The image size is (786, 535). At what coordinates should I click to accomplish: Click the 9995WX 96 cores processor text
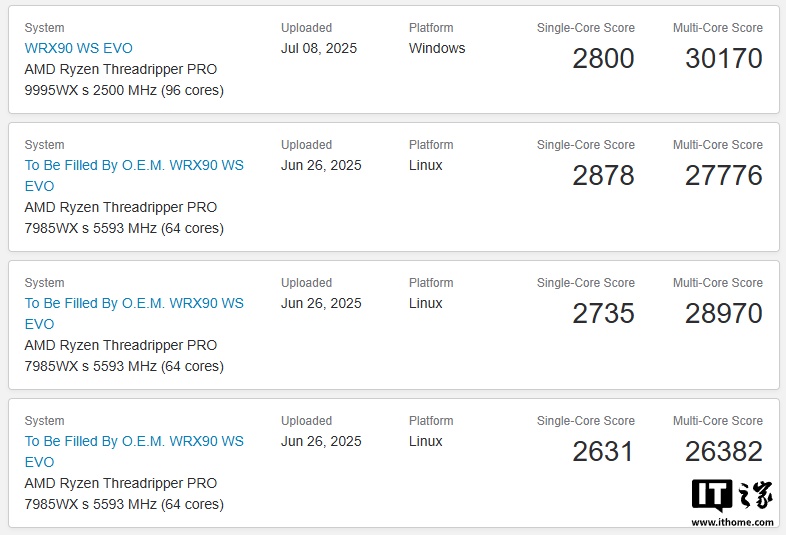tap(124, 80)
